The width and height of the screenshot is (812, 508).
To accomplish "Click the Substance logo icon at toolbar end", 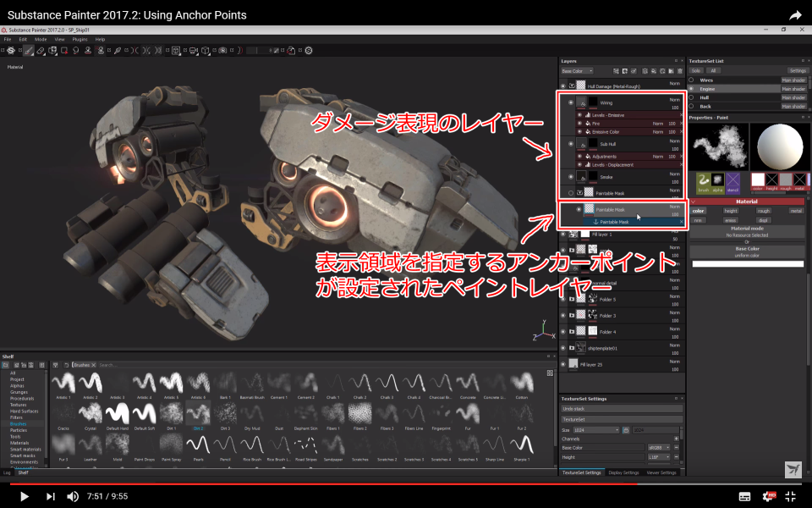I will click(308, 50).
